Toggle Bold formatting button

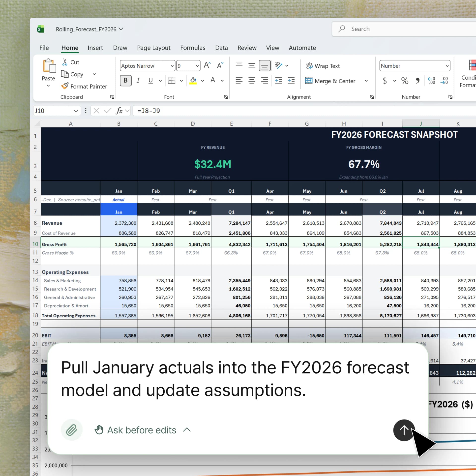(x=126, y=81)
